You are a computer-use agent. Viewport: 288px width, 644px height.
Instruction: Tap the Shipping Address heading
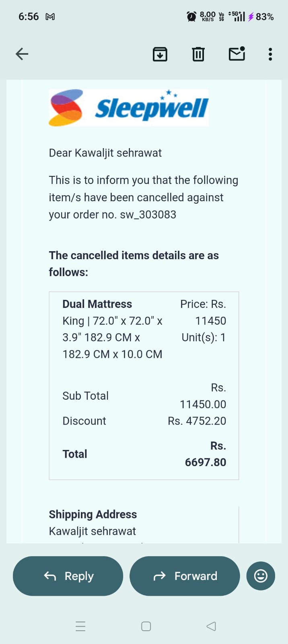pyautogui.click(x=93, y=514)
